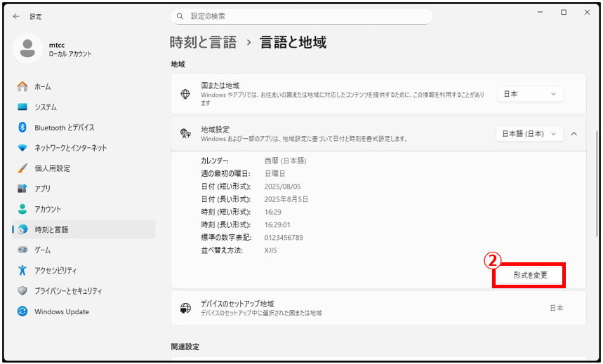Collapse the 地域設定 section chevron
Screen dimensions: 603x364
(574, 134)
